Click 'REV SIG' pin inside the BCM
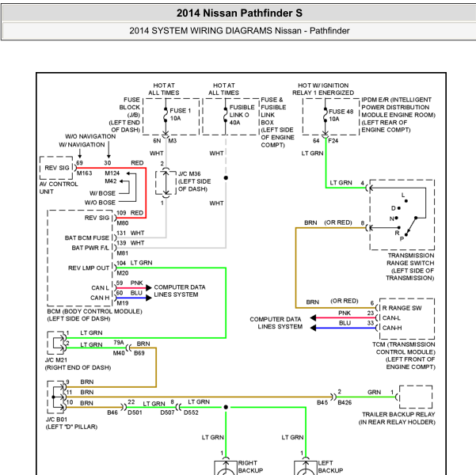The image size is (476, 475). [97, 218]
